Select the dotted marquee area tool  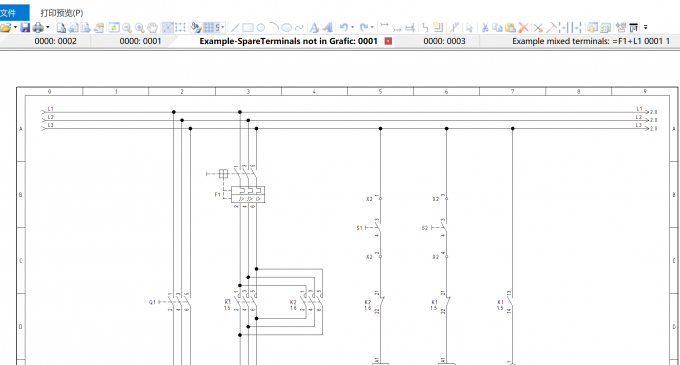pos(180,28)
